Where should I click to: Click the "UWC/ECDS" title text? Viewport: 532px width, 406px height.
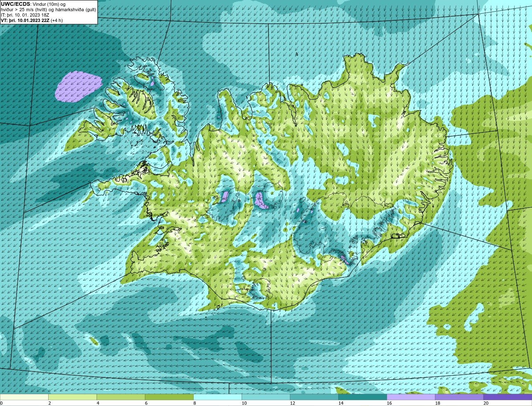pos(15,4)
